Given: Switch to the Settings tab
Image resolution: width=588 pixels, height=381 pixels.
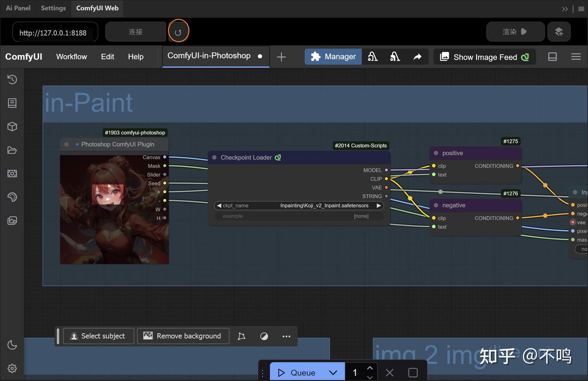Looking at the screenshot, I should (x=53, y=8).
